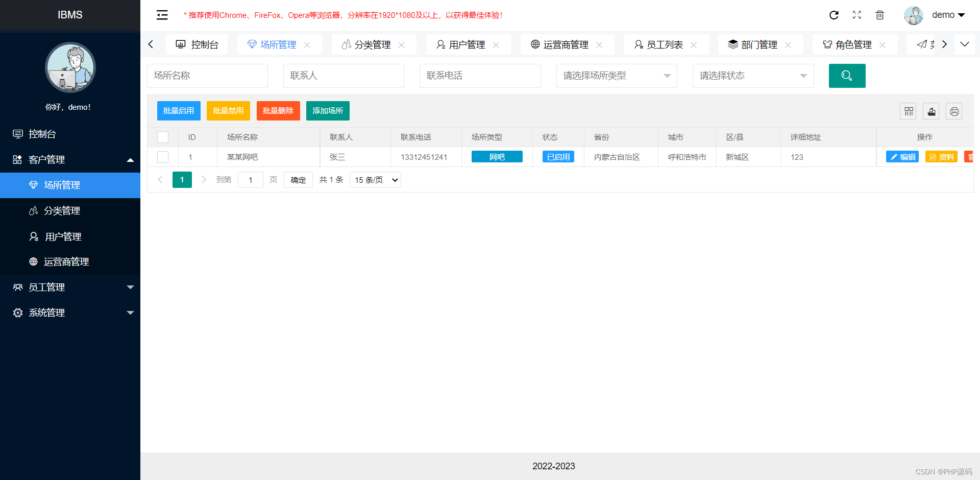
Task: Switch to the 控制台 tab
Action: [x=197, y=44]
